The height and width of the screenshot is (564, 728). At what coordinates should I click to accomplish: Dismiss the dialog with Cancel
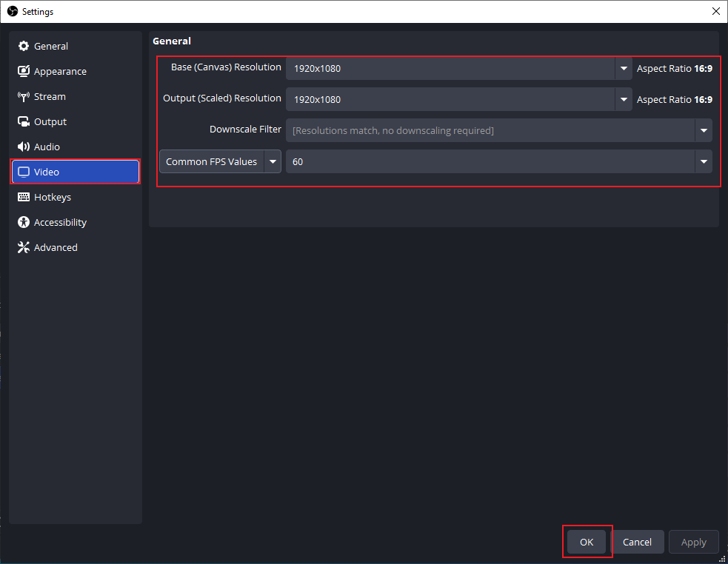click(x=638, y=542)
